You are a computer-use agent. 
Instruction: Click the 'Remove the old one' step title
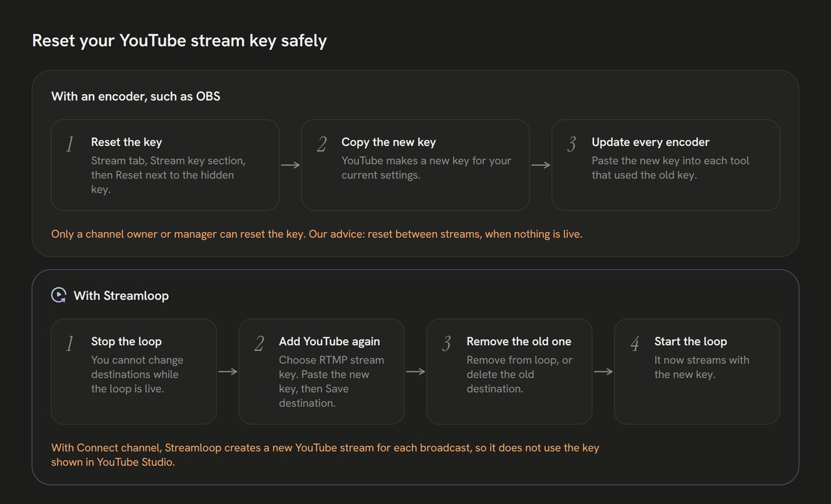pos(519,341)
